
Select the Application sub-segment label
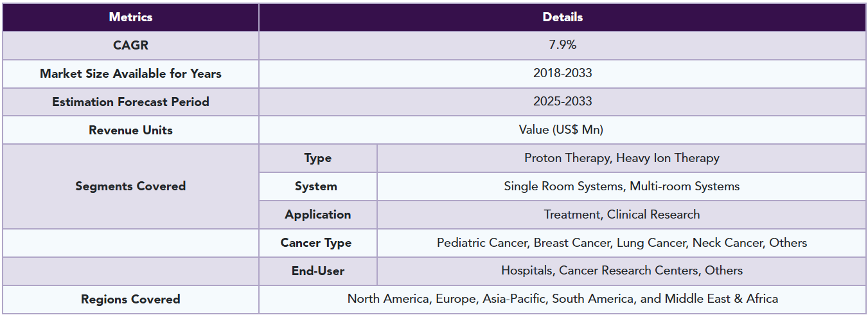(318, 215)
